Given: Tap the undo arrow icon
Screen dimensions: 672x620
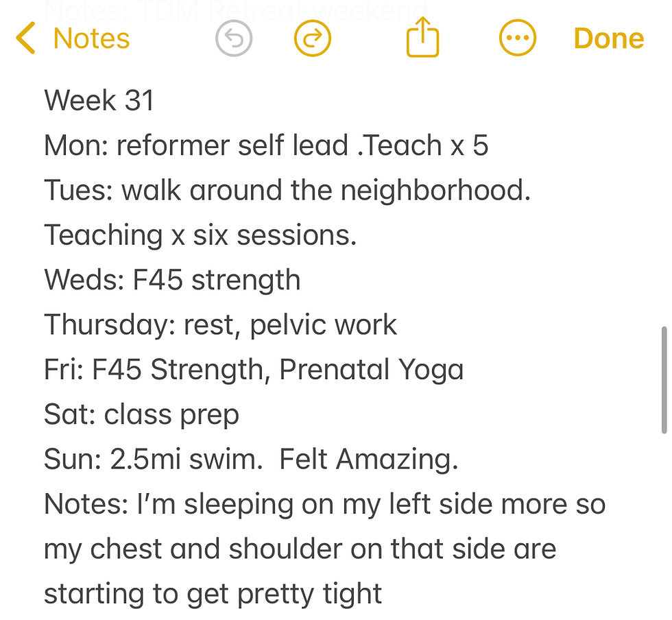Looking at the screenshot, I should tap(233, 39).
